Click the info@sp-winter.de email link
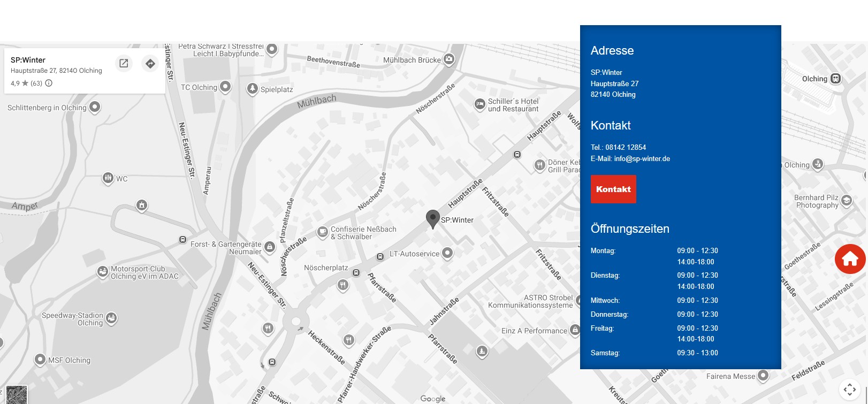868x404 pixels. point(642,159)
